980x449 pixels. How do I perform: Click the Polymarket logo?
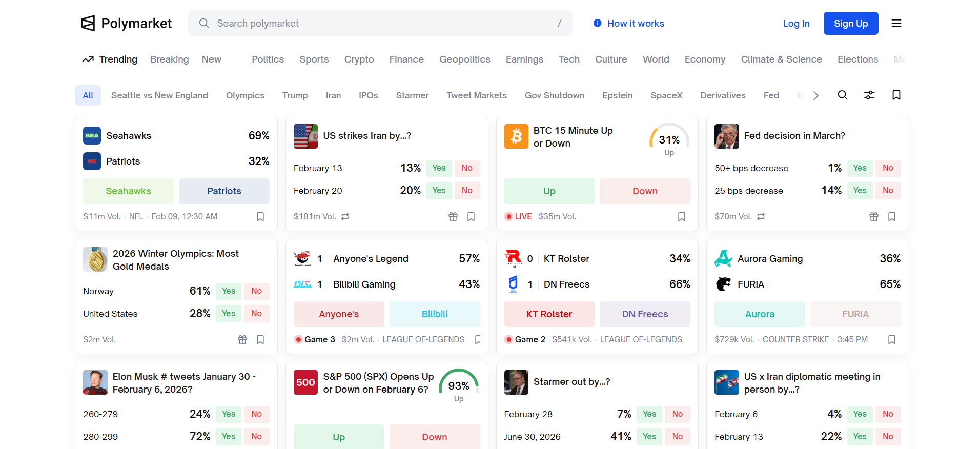pyautogui.click(x=126, y=23)
